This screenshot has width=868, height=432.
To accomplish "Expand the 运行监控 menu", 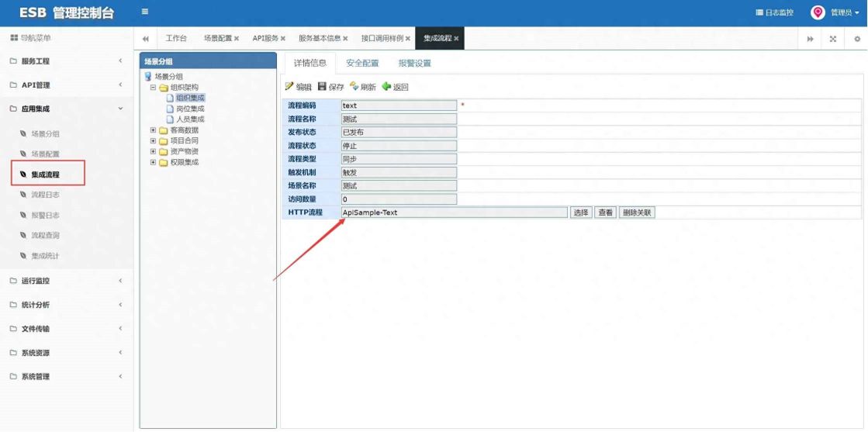I will [x=67, y=281].
